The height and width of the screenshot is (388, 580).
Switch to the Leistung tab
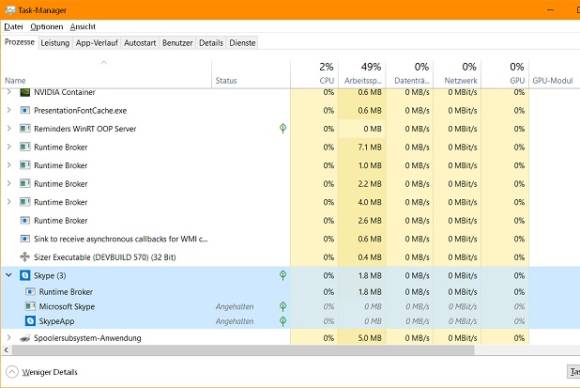[55, 43]
